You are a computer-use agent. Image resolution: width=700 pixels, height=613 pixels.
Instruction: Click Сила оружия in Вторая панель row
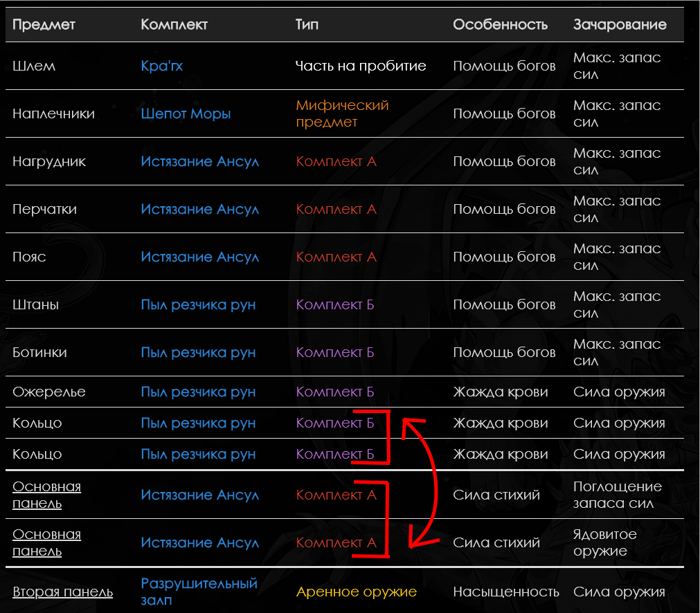pyautogui.click(x=619, y=592)
